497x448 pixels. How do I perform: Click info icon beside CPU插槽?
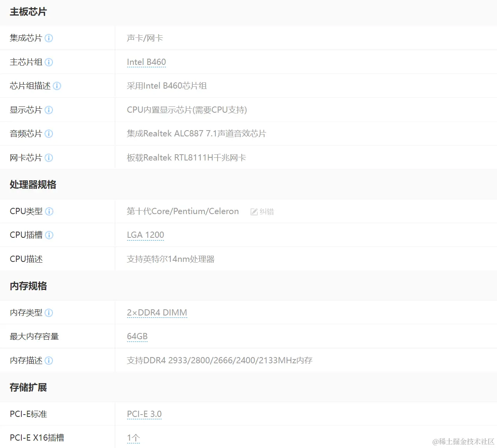(49, 235)
